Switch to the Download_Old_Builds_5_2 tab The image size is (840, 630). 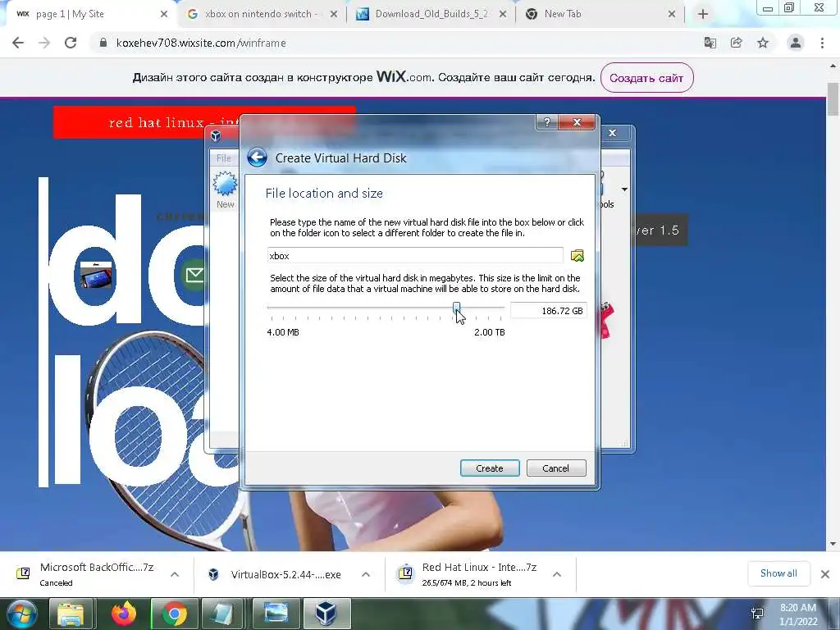click(x=431, y=15)
